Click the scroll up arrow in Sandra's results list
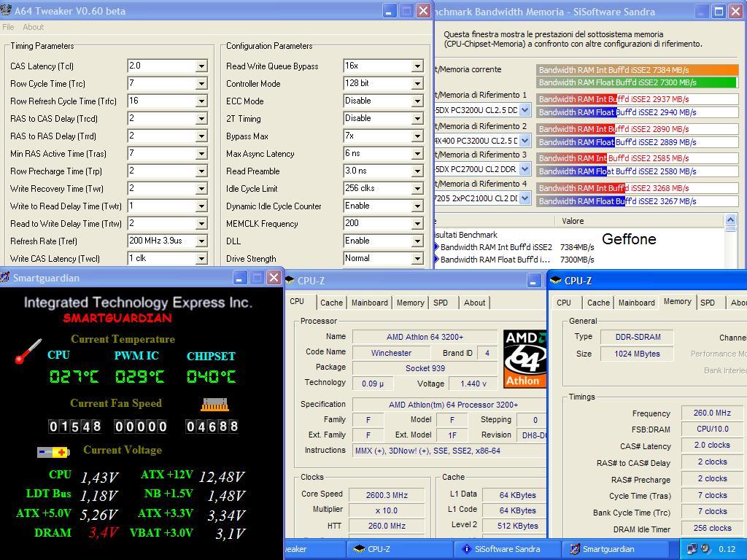 [x=730, y=220]
